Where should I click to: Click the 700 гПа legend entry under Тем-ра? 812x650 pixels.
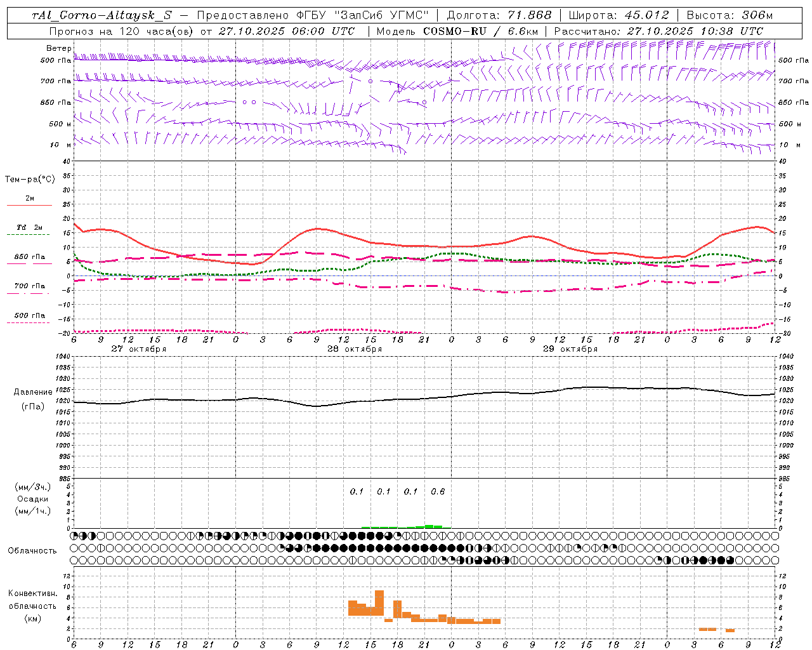point(30,286)
